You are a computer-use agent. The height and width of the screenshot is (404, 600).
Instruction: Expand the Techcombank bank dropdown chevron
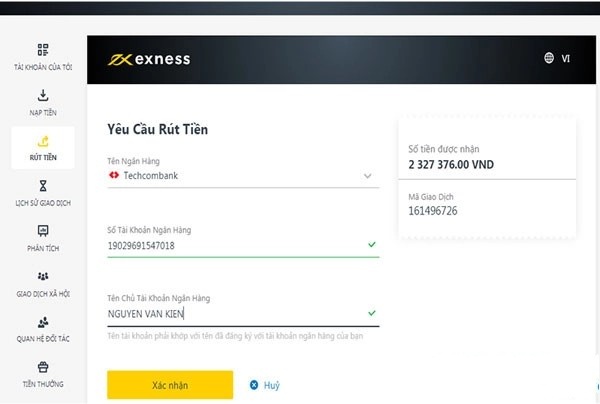[367, 176]
